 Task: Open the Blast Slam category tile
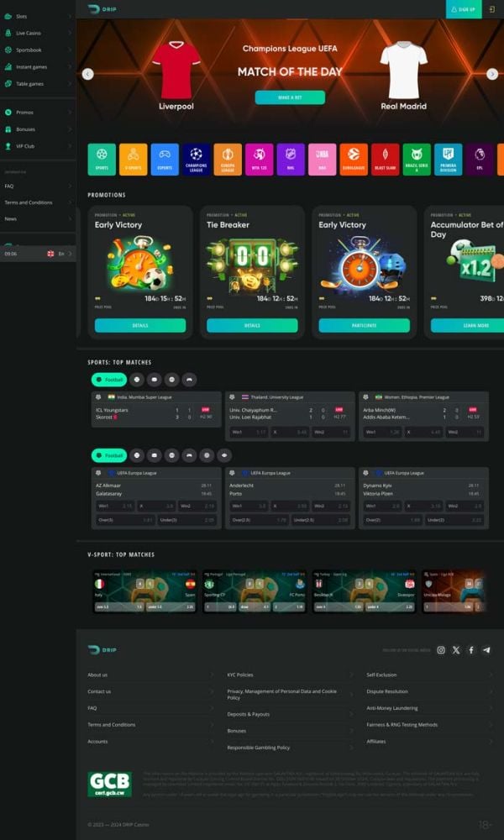pyautogui.click(x=386, y=160)
